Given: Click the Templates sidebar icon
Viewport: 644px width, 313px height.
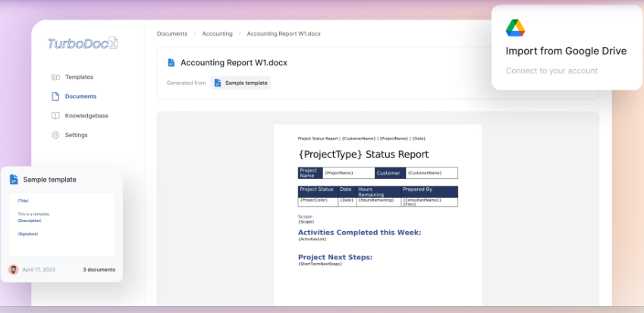Looking at the screenshot, I should [x=55, y=77].
